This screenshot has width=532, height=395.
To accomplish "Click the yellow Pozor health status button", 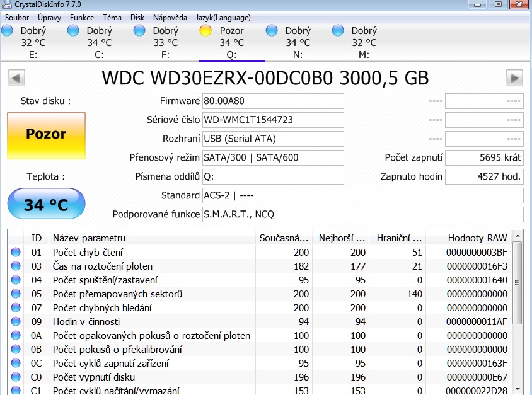I will pos(46,135).
